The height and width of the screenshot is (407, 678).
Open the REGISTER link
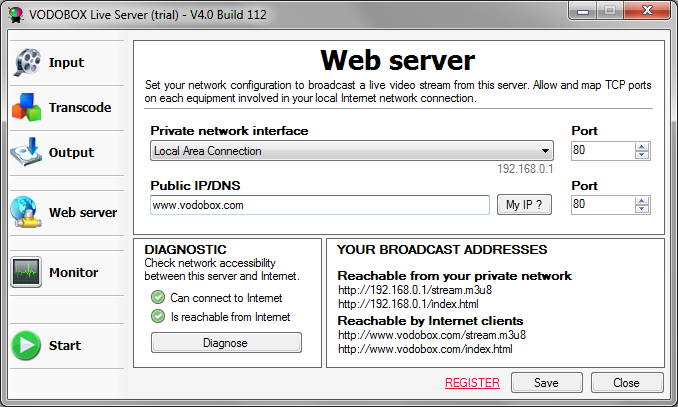tap(472, 383)
